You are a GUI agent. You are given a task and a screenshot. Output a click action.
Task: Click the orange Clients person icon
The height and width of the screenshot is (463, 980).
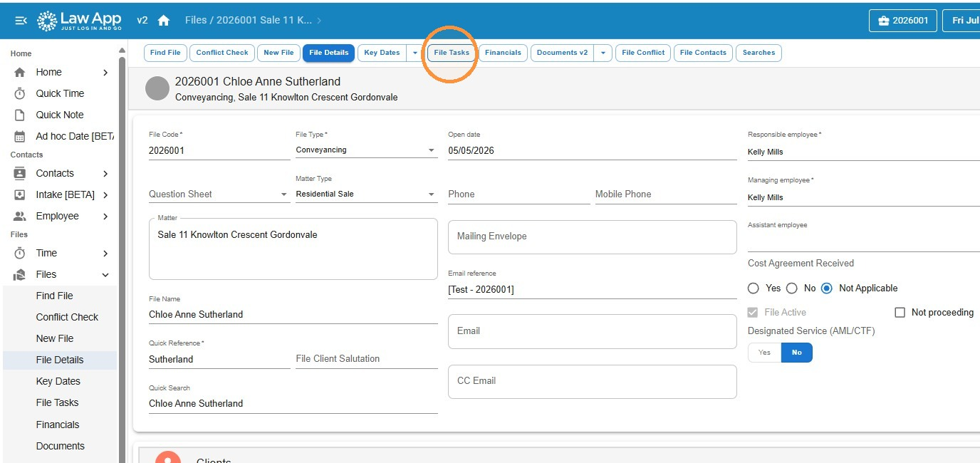tap(167, 457)
